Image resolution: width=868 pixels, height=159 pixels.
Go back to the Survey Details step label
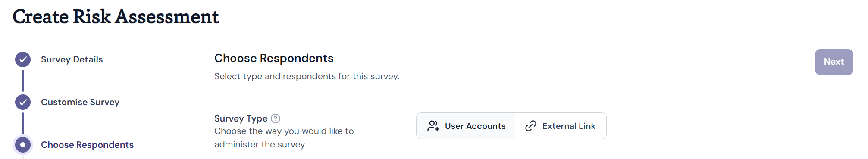[72, 59]
